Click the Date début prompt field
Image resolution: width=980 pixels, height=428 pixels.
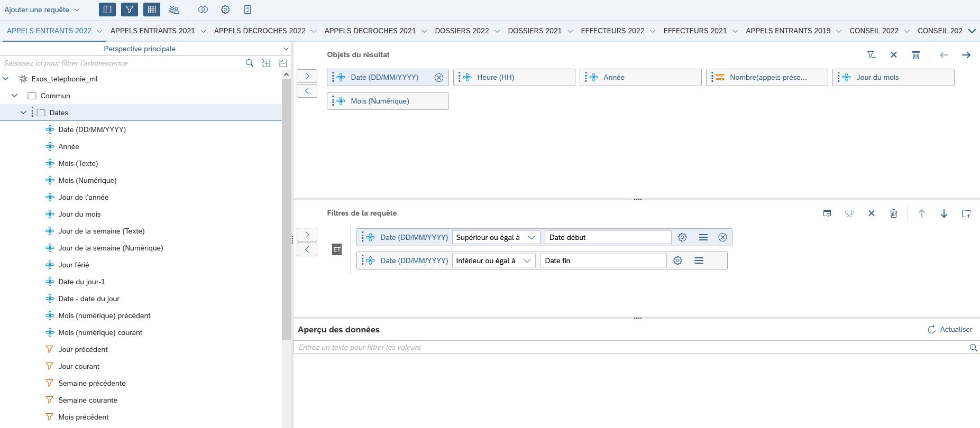coord(608,237)
